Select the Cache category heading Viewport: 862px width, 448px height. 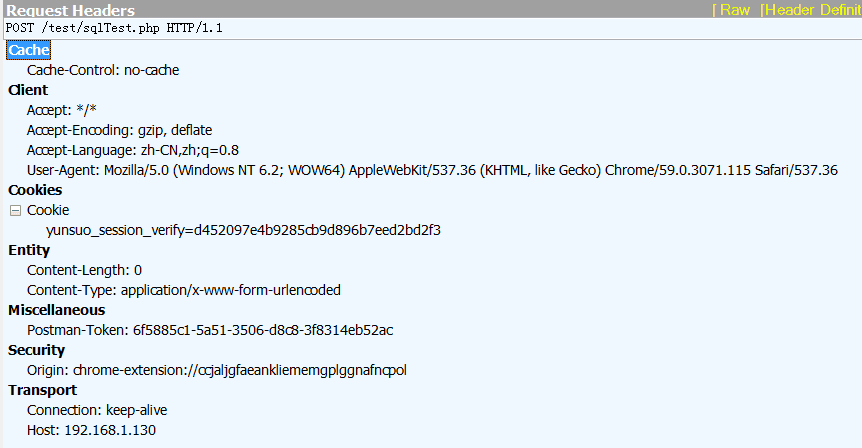coord(29,50)
